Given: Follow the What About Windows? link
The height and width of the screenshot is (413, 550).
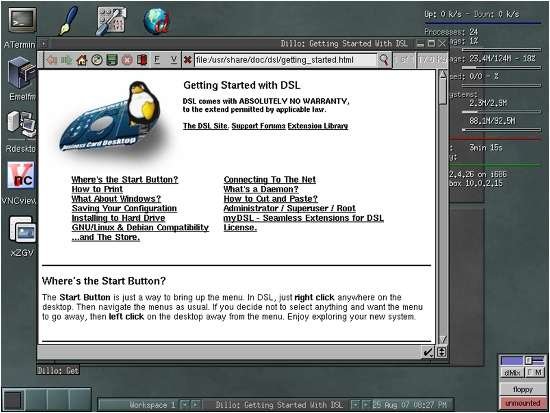Looking at the screenshot, I should tap(116, 199).
